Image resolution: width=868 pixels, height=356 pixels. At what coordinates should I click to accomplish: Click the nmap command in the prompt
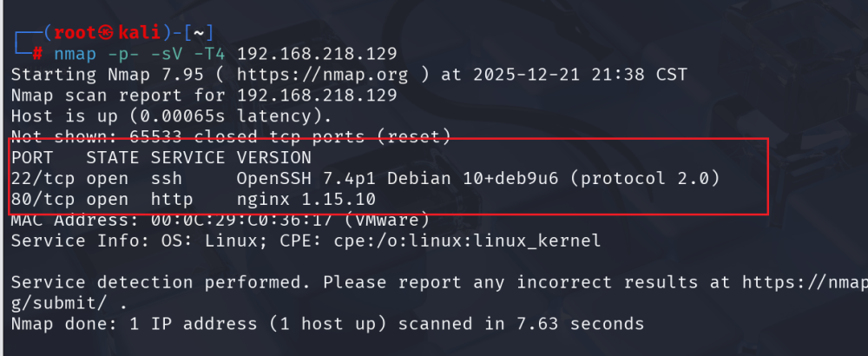click(76, 54)
